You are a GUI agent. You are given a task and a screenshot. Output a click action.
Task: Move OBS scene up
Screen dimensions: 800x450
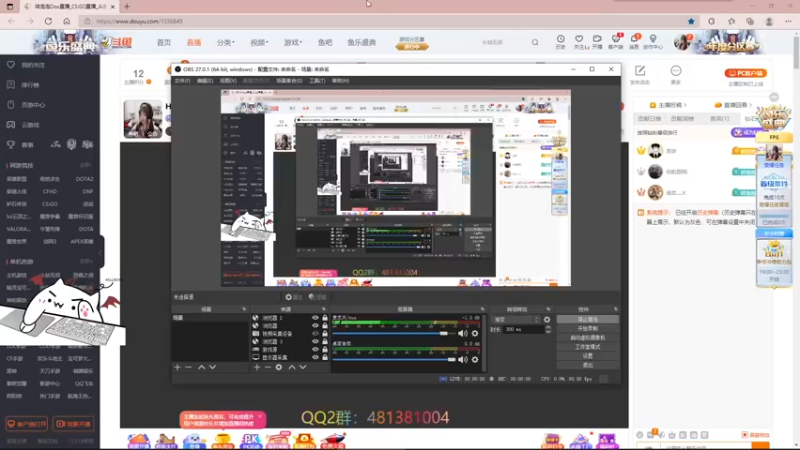[202, 367]
